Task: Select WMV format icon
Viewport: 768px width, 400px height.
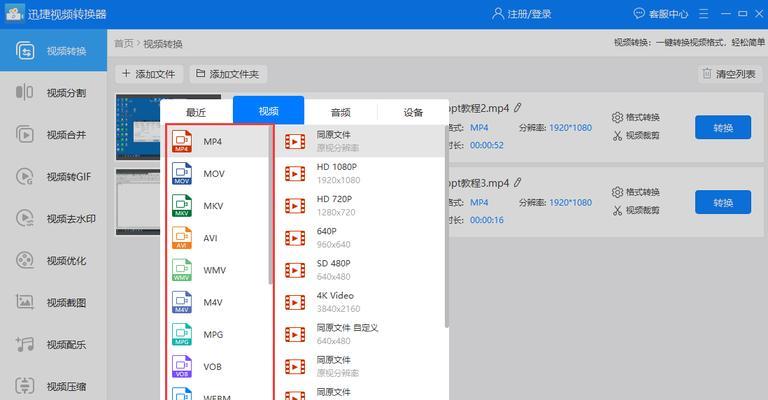Action: coord(182,270)
